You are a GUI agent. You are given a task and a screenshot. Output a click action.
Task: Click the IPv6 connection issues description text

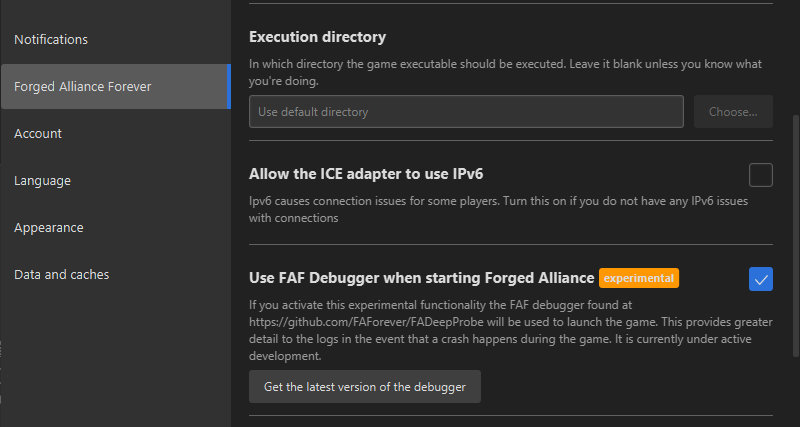coord(498,209)
